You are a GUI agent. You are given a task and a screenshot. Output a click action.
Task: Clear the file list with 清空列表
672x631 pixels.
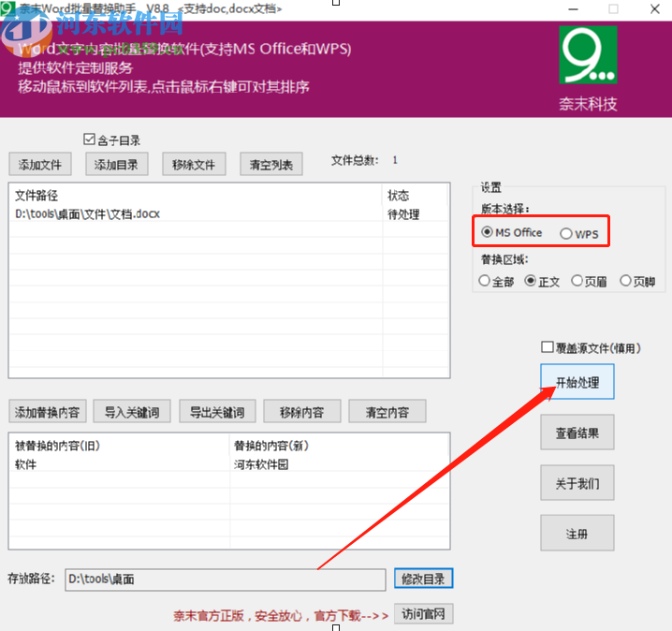pos(271,165)
